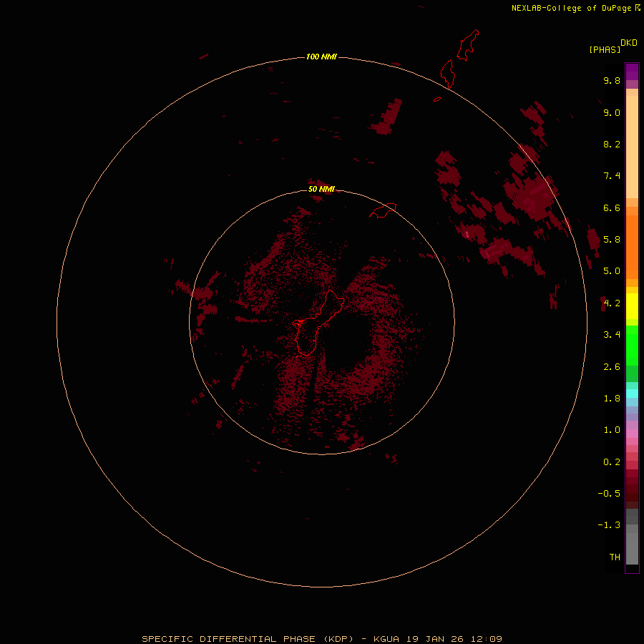Screen dimensions: 644x644
Task: Click the 9.8 value on the color scale
Action: click(x=612, y=80)
